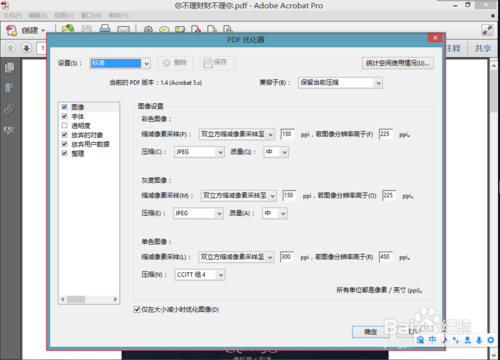Screen dimensions: 500x360
Task: Toggle Chinese 中 input mode on IME bar
Action: click(x=432, y=340)
